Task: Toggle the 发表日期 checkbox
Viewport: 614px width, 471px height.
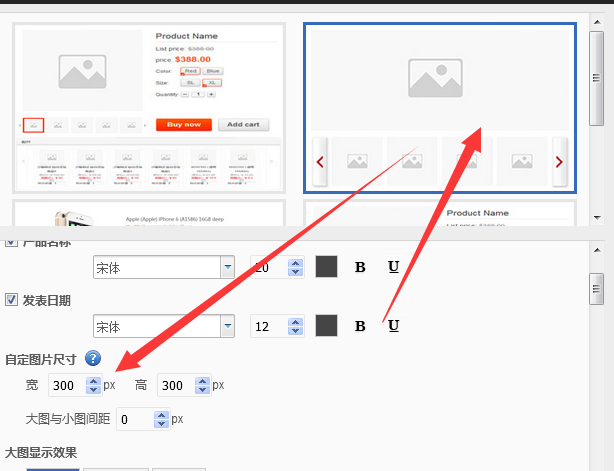Action: 12,300
